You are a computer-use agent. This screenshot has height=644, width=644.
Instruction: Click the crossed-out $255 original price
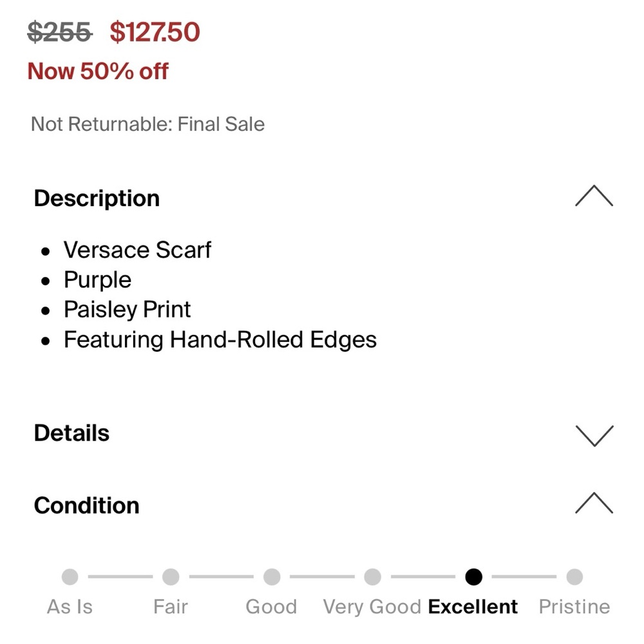tap(60, 32)
